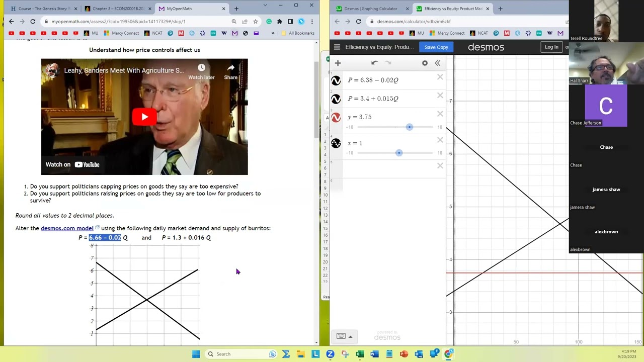Open Excel from the taskbar
This screenshot has height=362, width=644.
[x=360, y=354]
